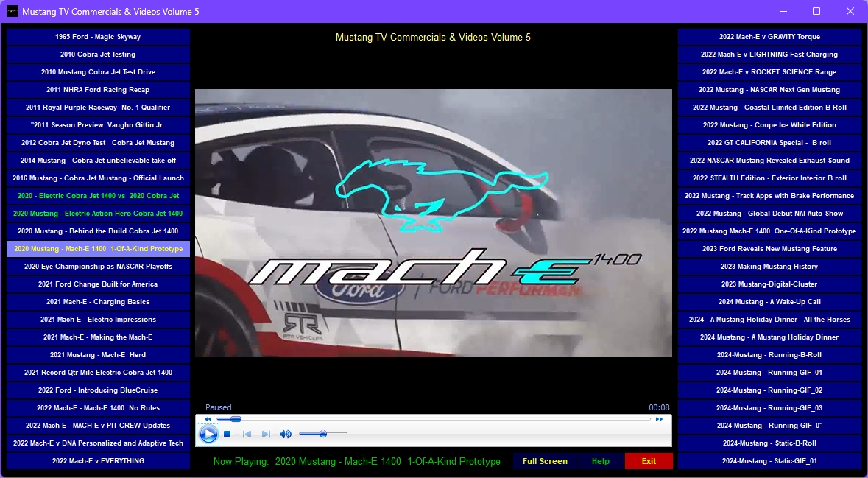Select 2011 Royal Purple Raceway No. 1 Qualifier
This screenshot has width=868, height=478.
coord(98,108)
